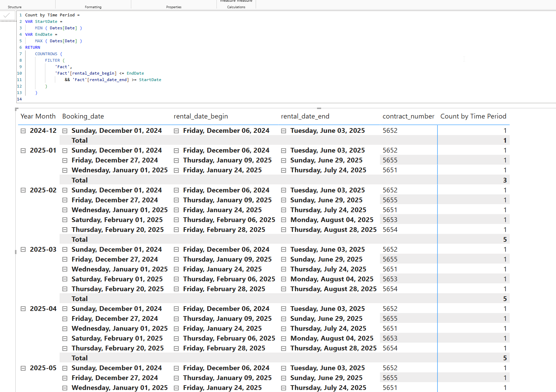Screen dimensions: 556x392
Task: Collapse Friday, February 28, 2025 rental begin under 2025-04
Action: (176, 348)
